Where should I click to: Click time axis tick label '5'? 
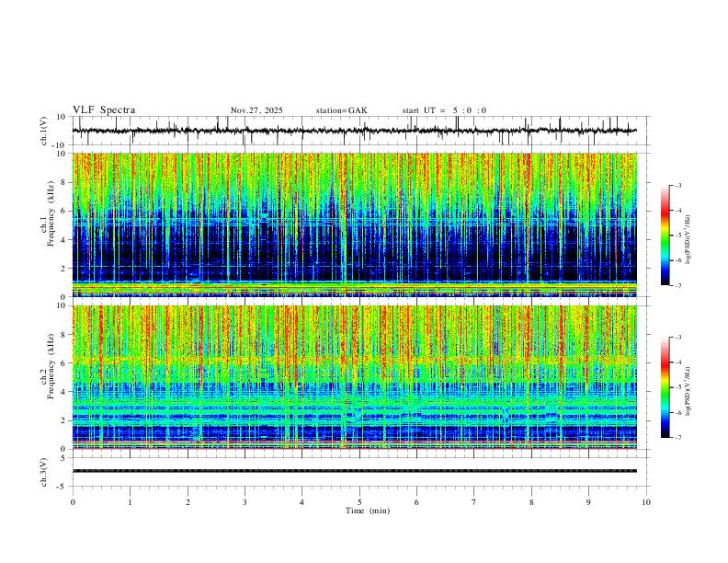(x=359, y=502)
